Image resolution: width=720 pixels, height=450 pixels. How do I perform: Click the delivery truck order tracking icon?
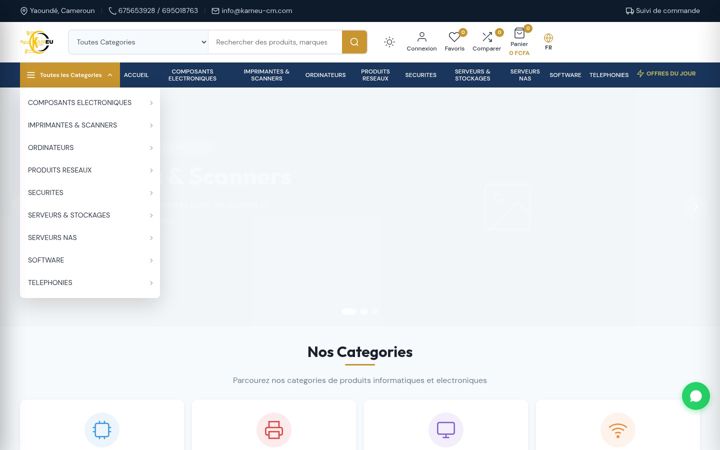630,11
